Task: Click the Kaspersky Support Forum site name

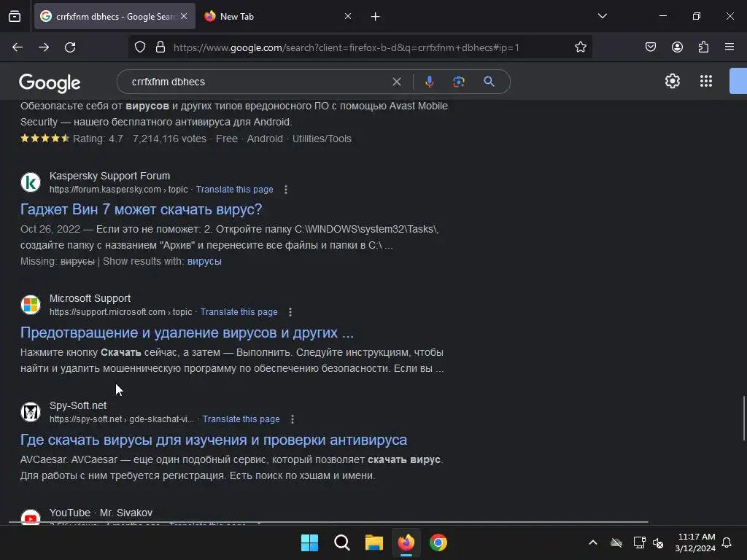Action: point(109,176)
